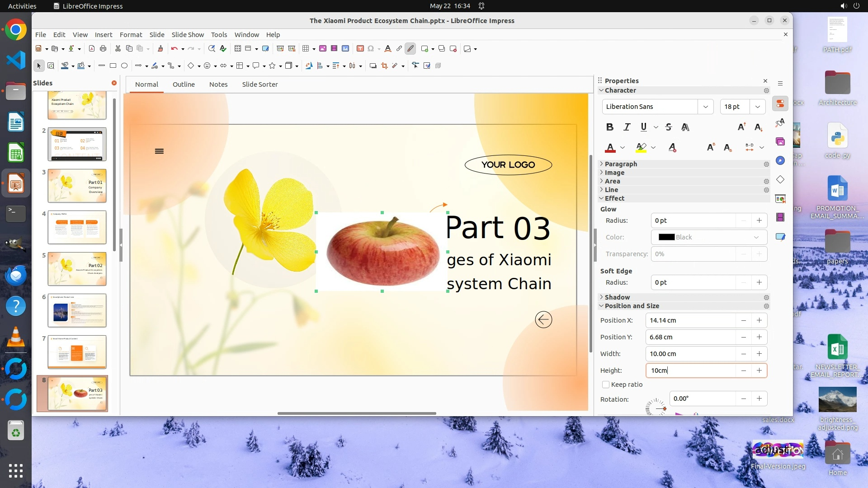Viewport: 868px width, 488px height.
Task: Increase the Width value with plus button
Action: click(x=759, y=354)
